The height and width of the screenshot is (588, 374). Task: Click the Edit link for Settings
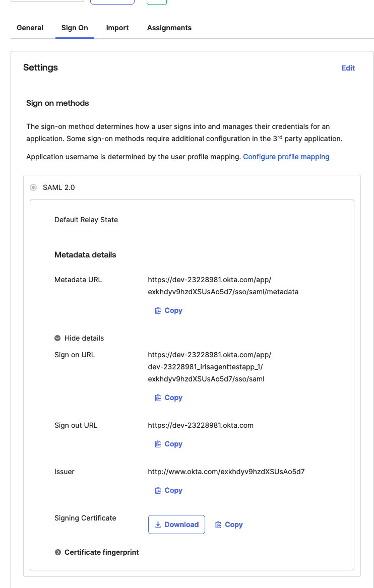click(348, 68)
